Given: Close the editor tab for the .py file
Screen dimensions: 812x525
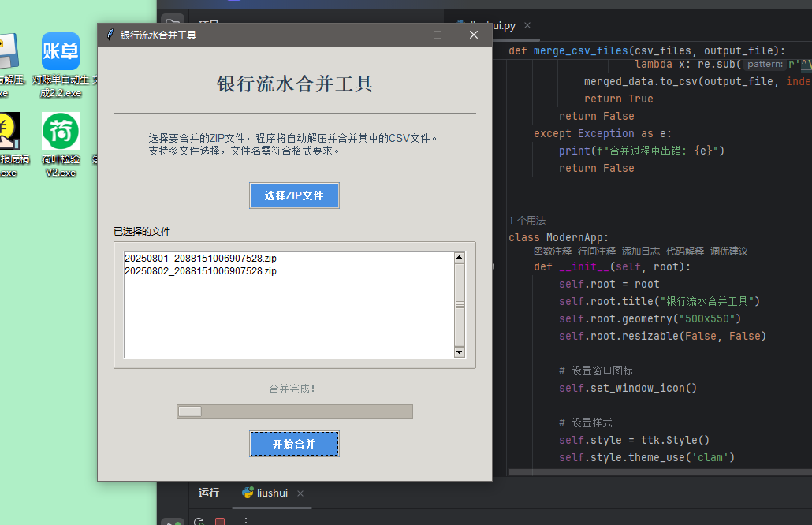Looking at the screenshot, I should pyautogui.click(x=528, y=26).
